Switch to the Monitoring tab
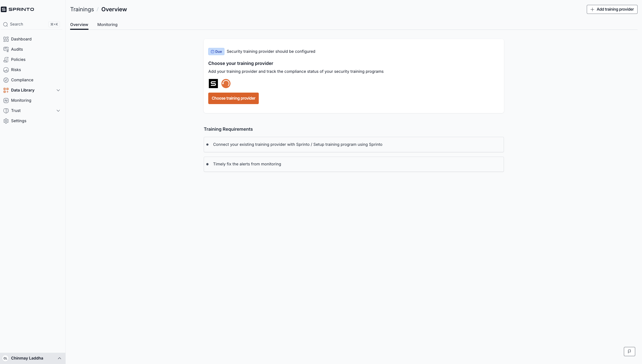Viewport: 642px width, 364px height. tap(107, 24)
